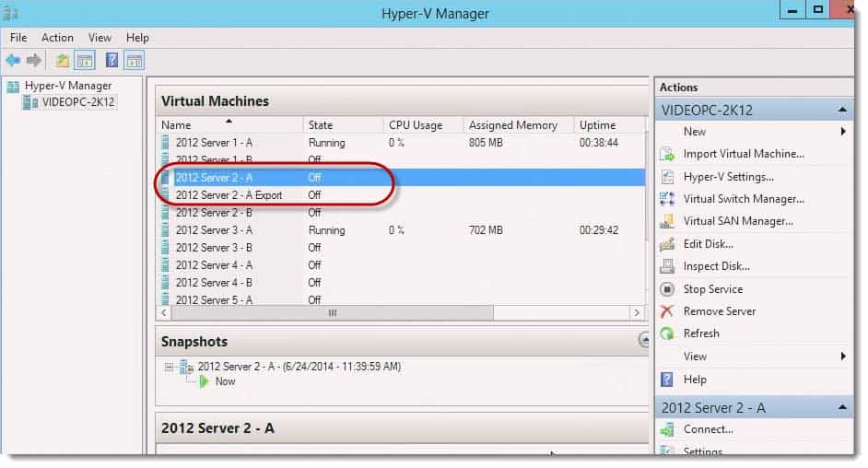Open the View menu in menu bar
This screenshot has height=468, width=868.
(x=100, y=38)
